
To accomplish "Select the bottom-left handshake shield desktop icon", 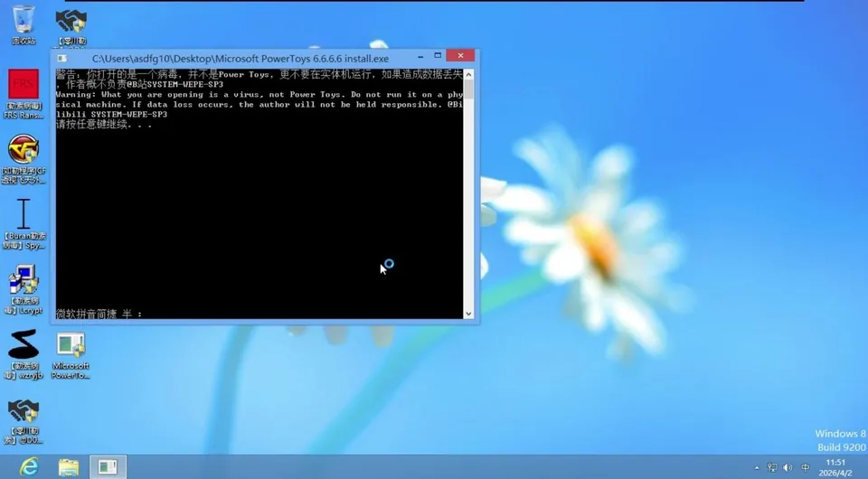I will point(24,421).
